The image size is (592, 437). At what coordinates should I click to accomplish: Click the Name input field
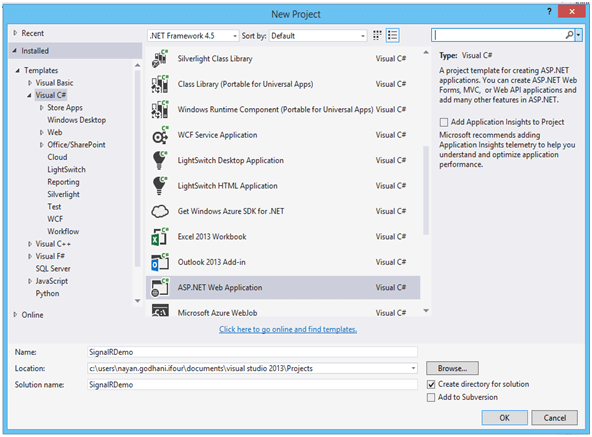click(x=252, y=352)
